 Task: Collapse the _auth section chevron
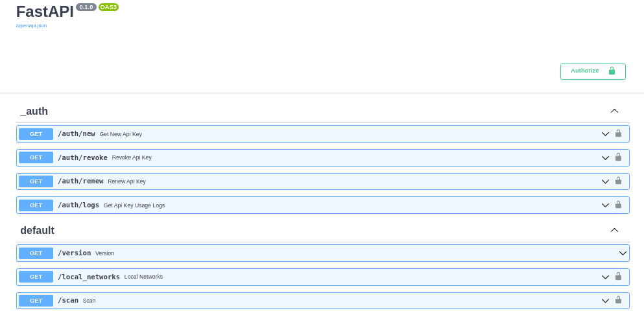pyautogui.click(x=614, y=111)
